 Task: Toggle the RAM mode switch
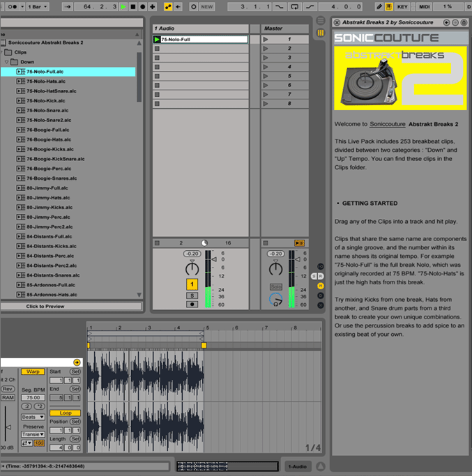pyautogui.click(x=8, y=398)
